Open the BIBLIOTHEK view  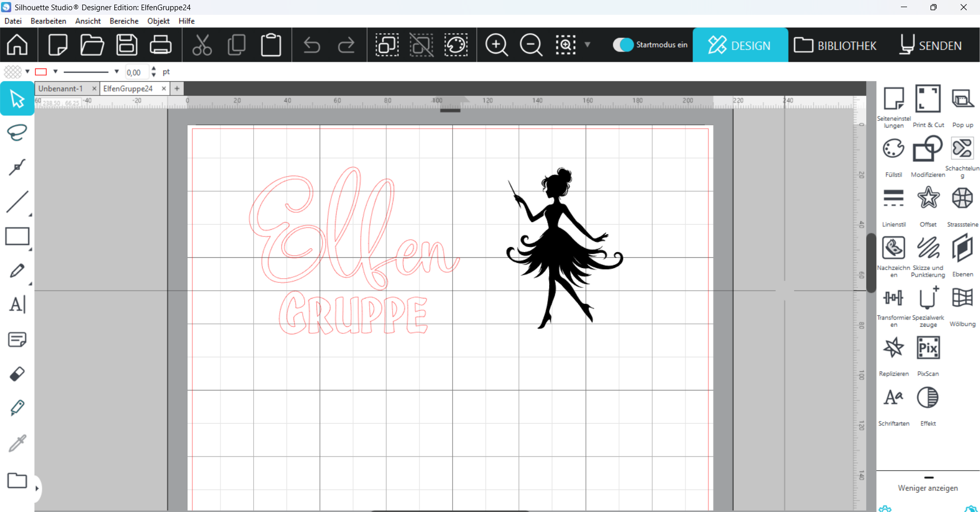[x=836, y=45]
